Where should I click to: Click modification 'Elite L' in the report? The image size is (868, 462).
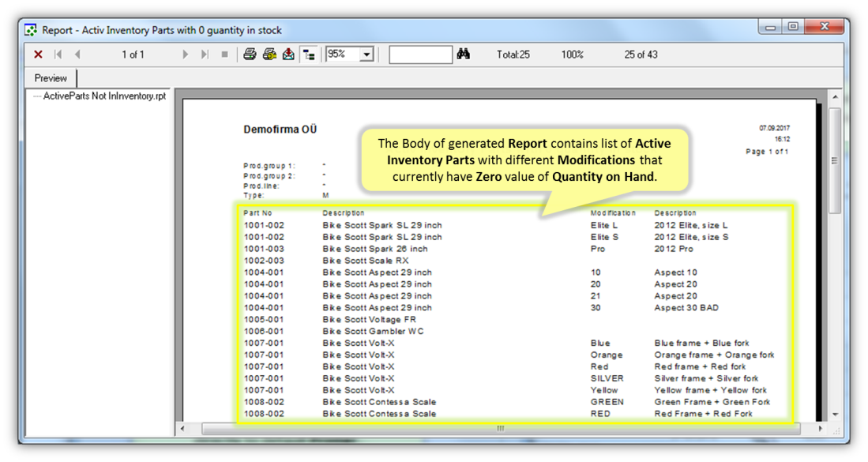pos(604,225)
